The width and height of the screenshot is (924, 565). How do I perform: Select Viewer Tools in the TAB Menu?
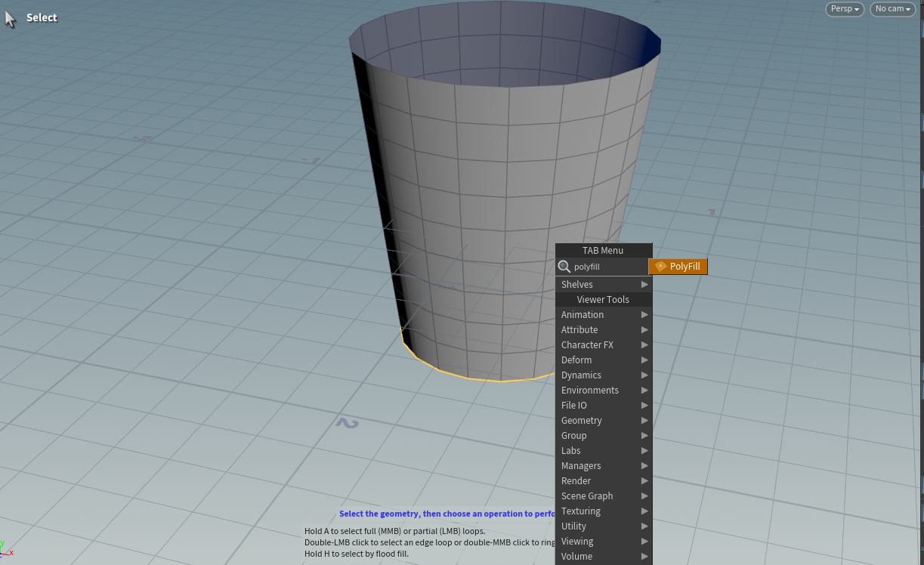coord(603,299)
